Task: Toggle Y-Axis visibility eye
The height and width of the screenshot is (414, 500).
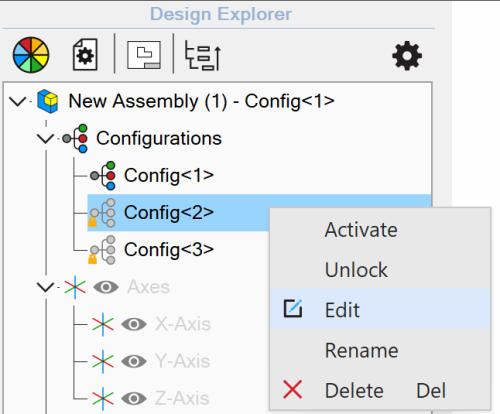Action: pyautogui.click(x=134, y=361)
